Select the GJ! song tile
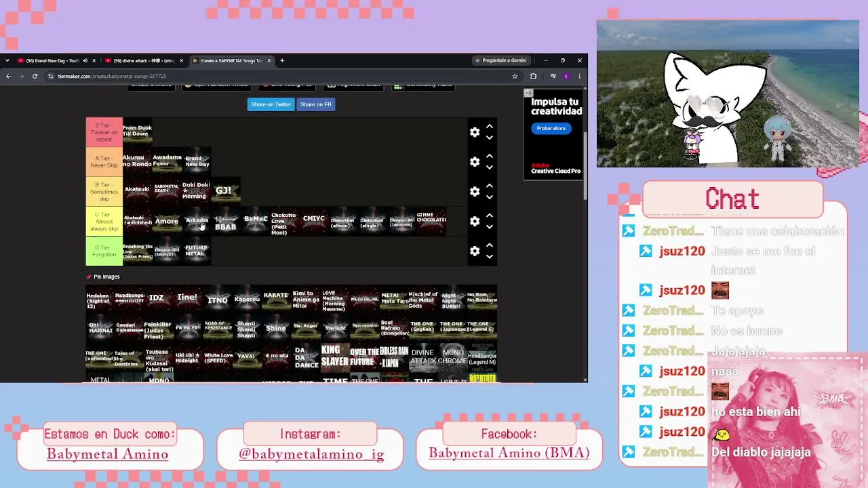Viewport: 868px width, 488px height. tap(226, 192)
